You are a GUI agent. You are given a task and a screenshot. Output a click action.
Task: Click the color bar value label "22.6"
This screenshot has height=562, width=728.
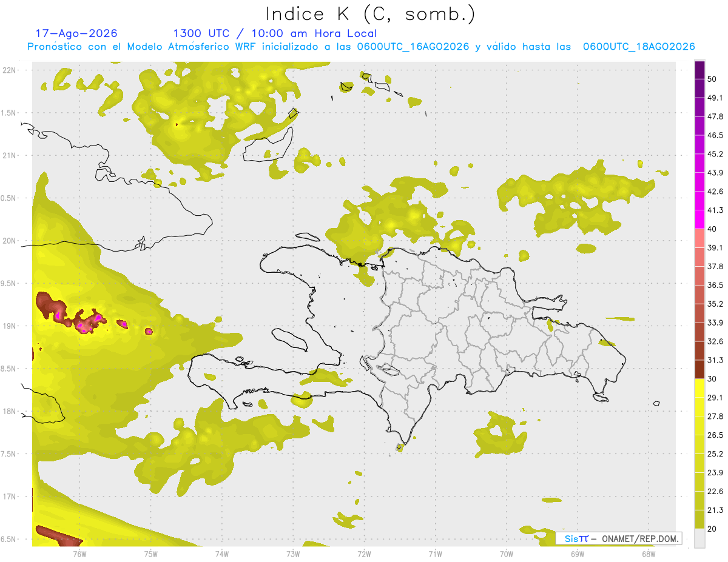pyautogui.click(x=715, y=491)
